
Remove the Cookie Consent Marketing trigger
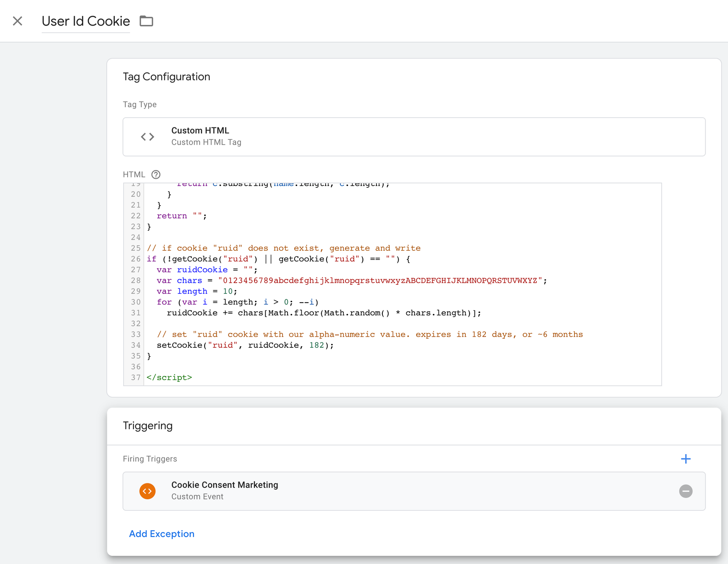tap(686, 491)
